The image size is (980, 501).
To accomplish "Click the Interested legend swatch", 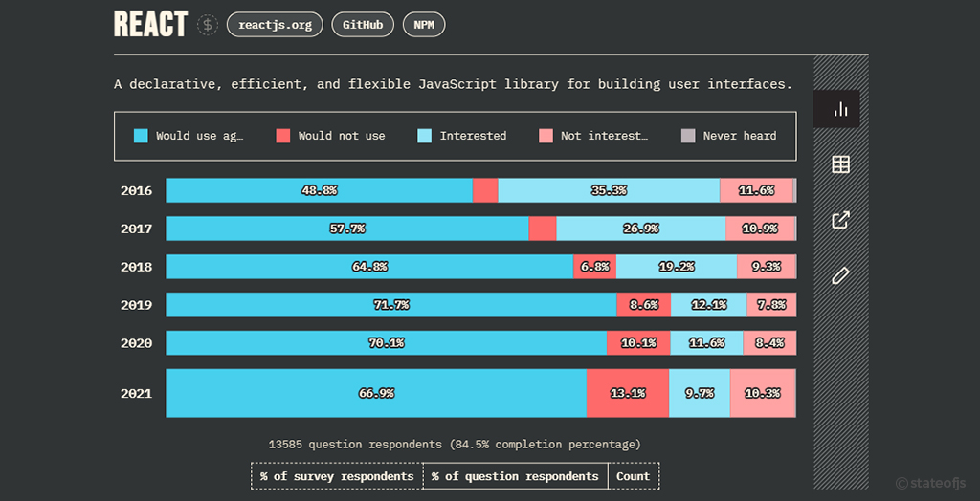I will pyautogui.click(x=424, y=136).
